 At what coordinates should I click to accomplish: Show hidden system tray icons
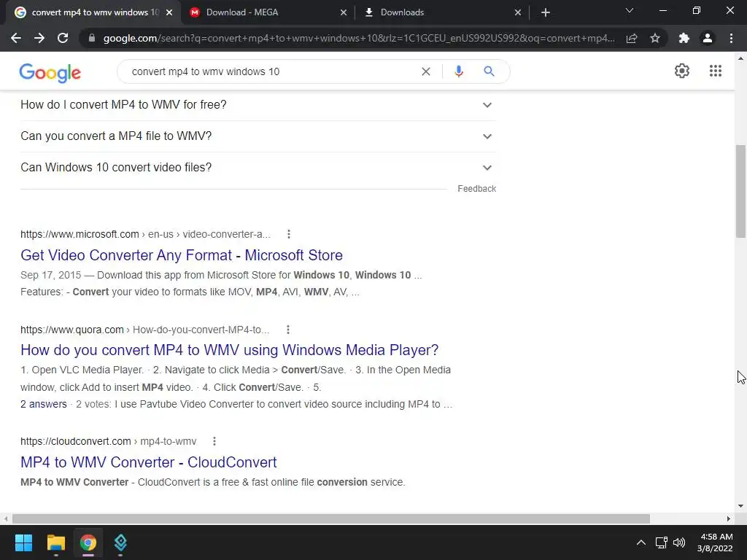point(641,542)
